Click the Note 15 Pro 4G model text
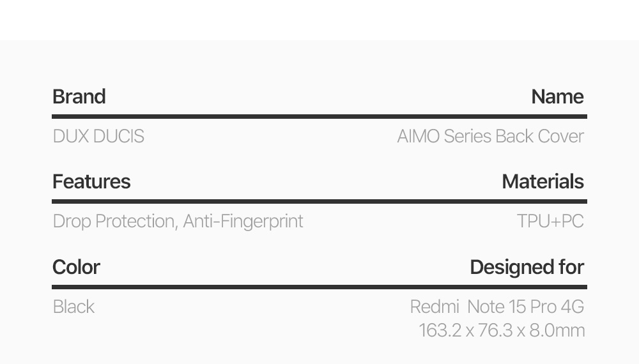The image size is (639, 364). tap(525, 307)
